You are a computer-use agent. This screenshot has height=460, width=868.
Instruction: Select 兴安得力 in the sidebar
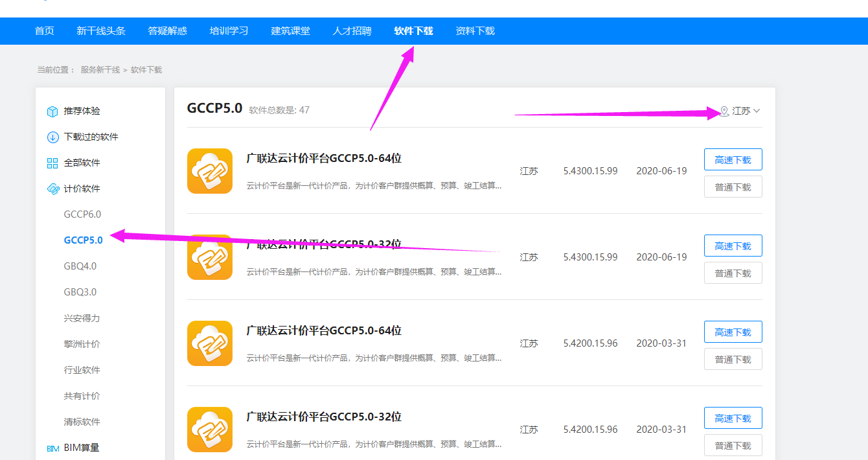(x=82, y=318)
